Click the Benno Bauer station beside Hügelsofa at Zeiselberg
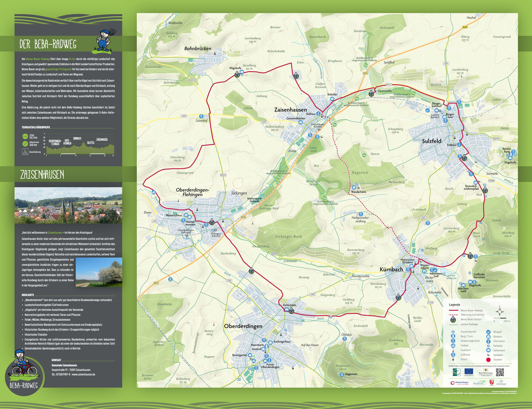 point(237,74)
